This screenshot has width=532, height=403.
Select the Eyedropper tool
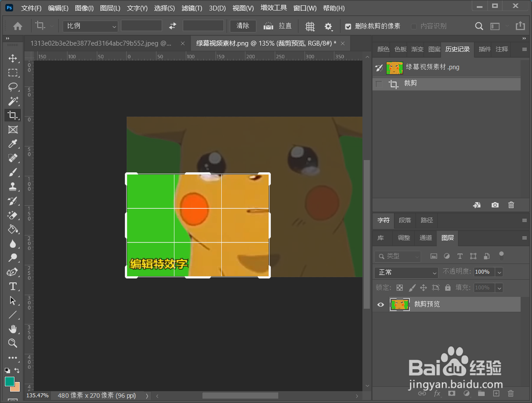click(13, 144)
